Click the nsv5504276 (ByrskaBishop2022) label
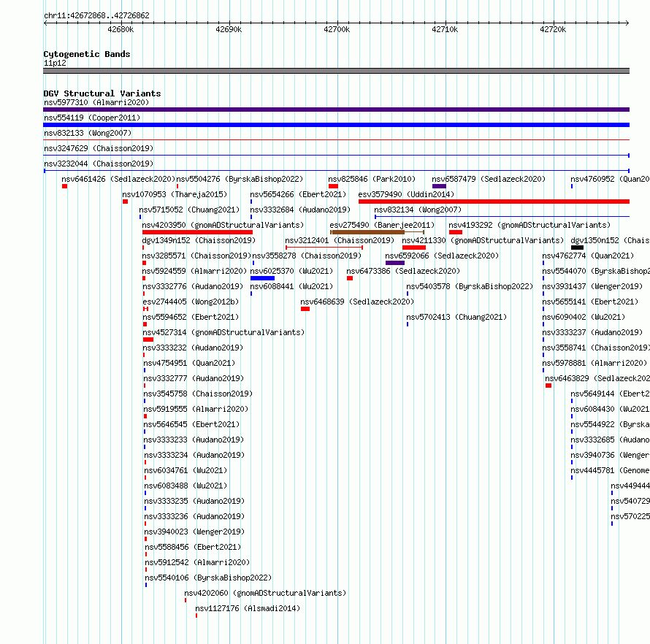Image resolution: width=650 pixels, height=644 pixels. [240, 179]
